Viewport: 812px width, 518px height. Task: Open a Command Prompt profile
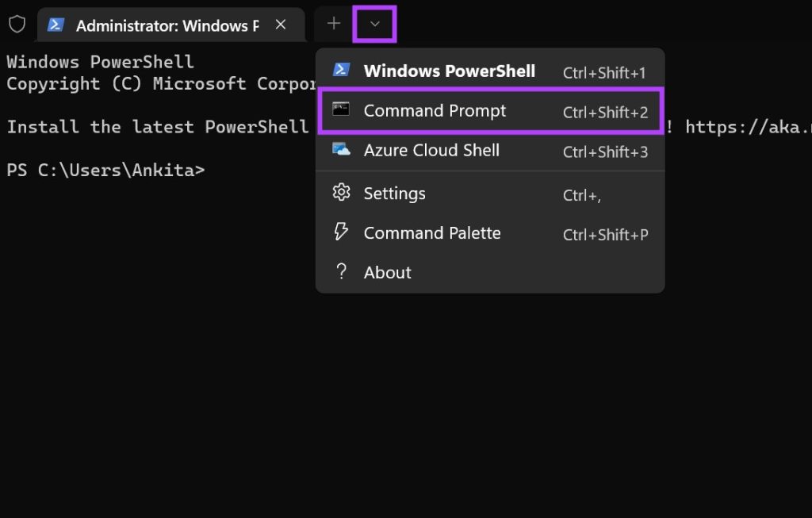pyautogui.click(x=435, y=111)
